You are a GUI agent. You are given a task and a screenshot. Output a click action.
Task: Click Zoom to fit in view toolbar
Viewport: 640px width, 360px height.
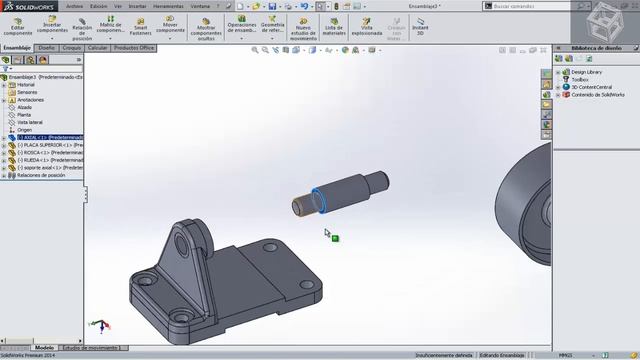coord(255,50)
